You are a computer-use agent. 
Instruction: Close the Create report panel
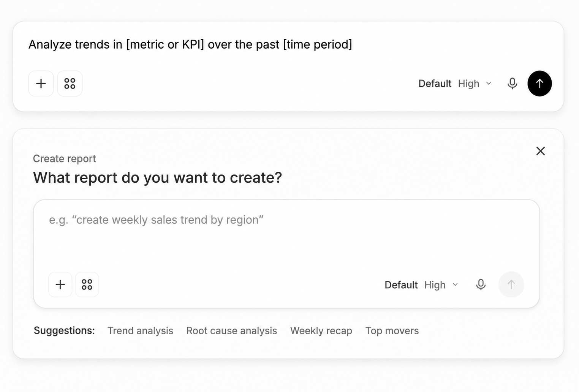[540, 151]
